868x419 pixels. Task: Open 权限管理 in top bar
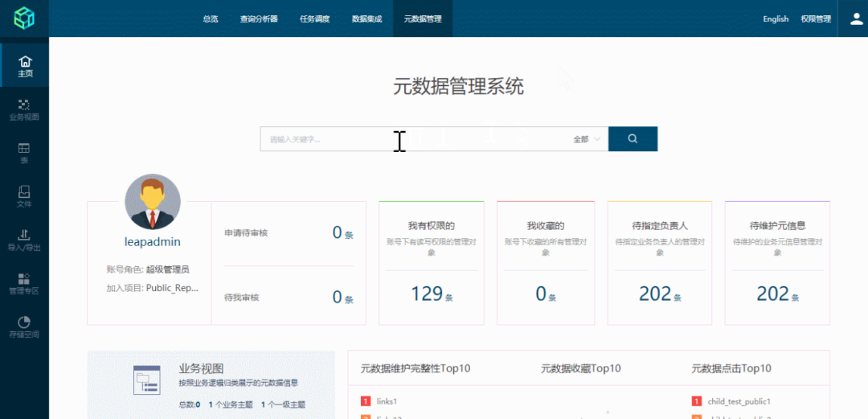tap(816, 18)
